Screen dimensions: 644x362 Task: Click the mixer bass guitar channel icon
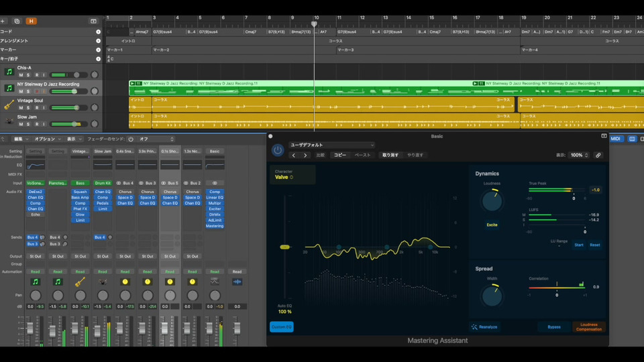tap(80, 282)
